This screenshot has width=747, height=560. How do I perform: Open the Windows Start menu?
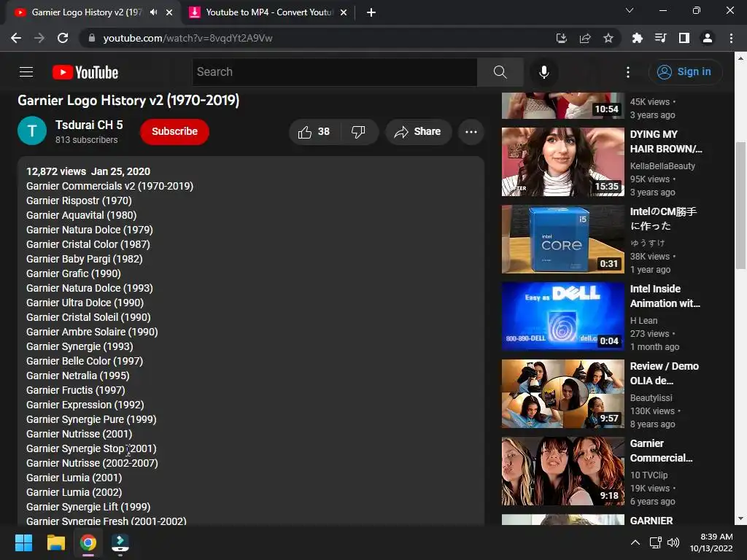click(23, 542)
